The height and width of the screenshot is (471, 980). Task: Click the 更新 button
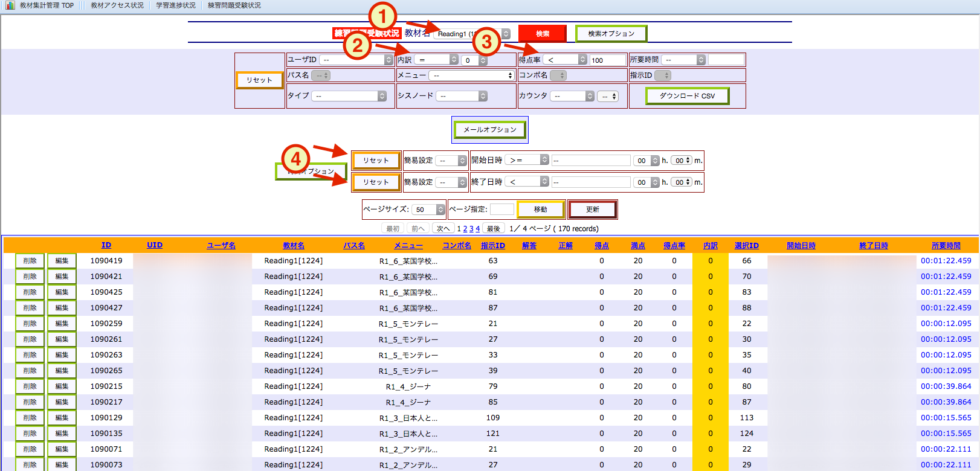593,210
